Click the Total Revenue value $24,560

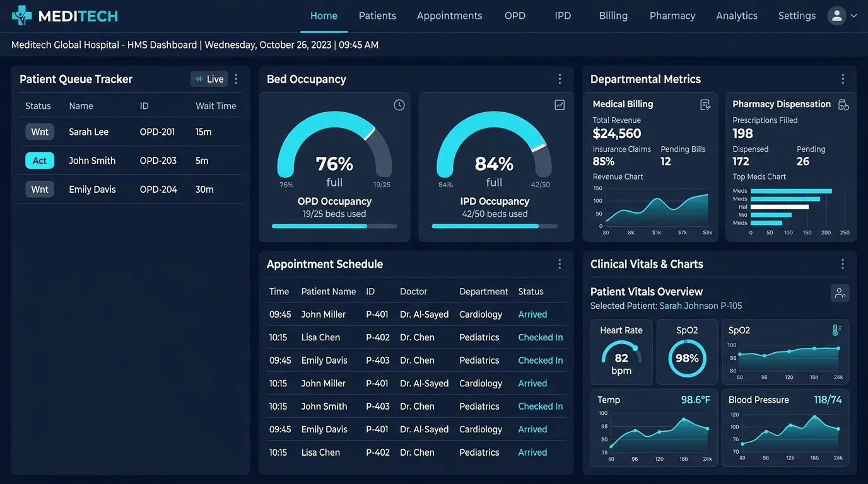pos(617,134)
